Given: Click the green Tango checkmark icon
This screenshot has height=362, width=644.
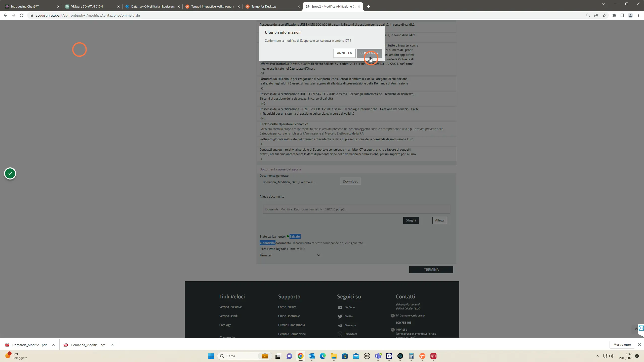Looking at the screenshot, I should 10,173.
